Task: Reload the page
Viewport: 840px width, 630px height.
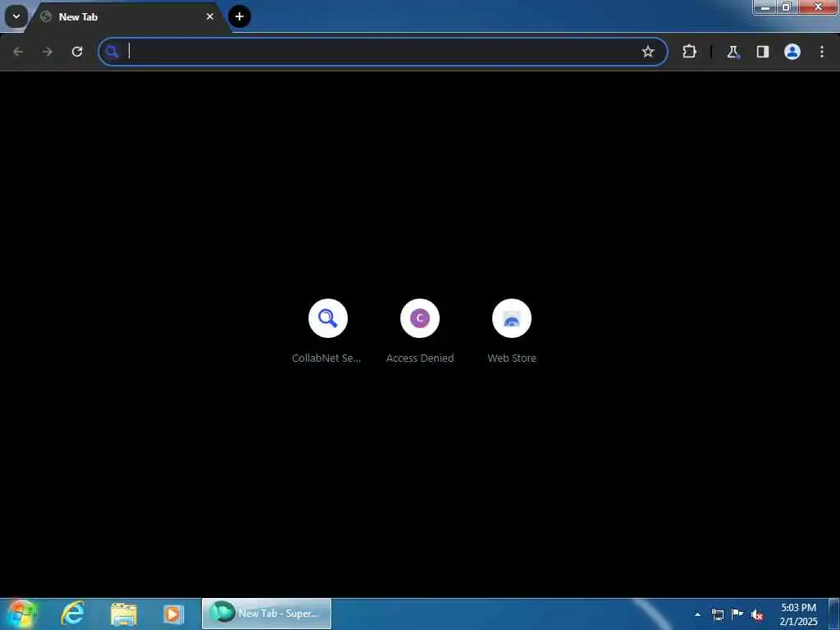Action: (x=77, y=52)
